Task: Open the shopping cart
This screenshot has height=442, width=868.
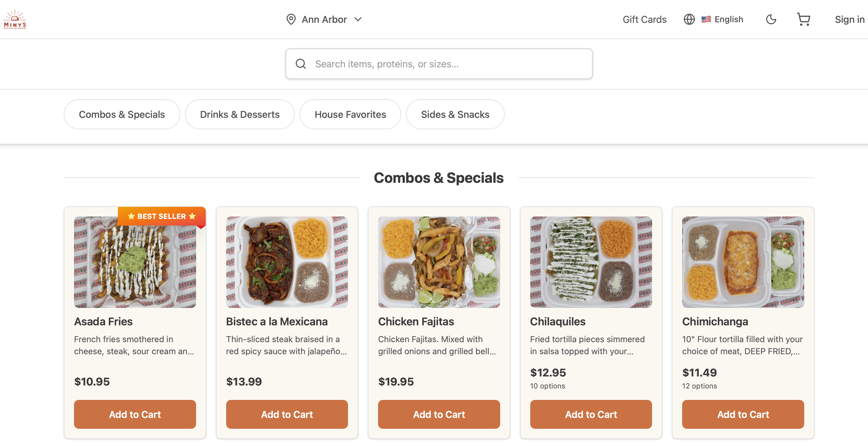Action: (x=803, y=20)
